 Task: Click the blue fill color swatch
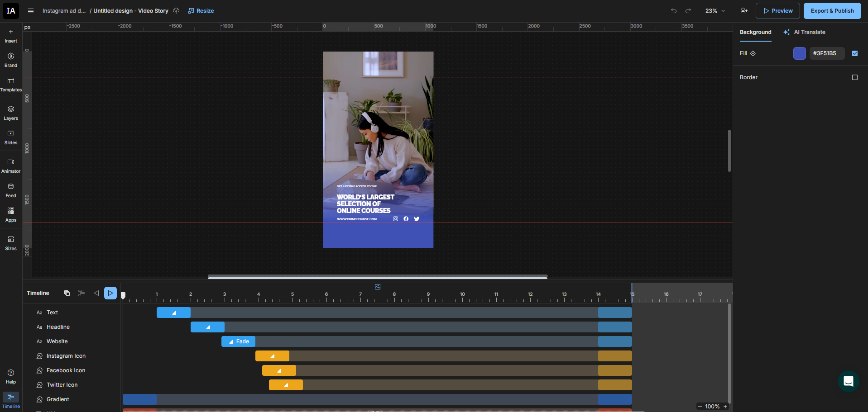[799, 53]
